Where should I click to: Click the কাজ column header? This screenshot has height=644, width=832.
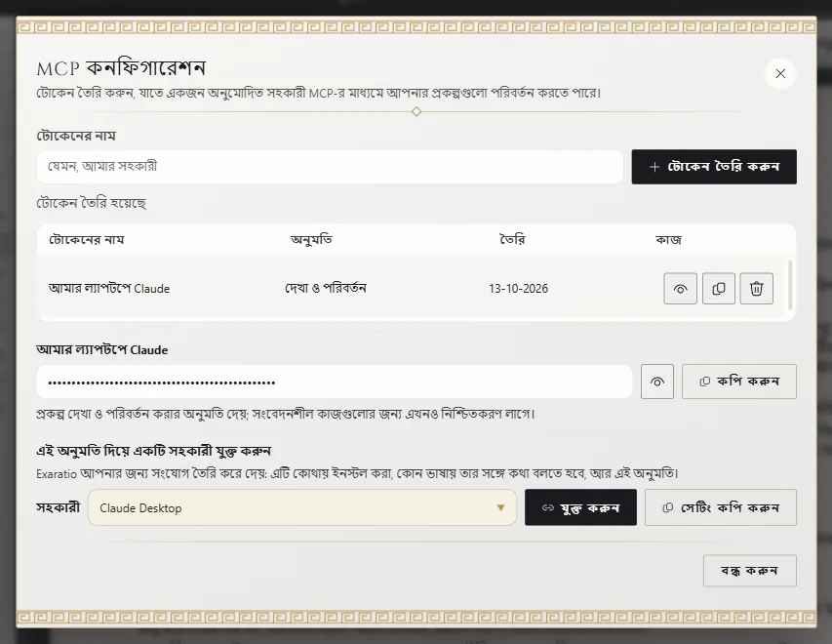pyautogui.click(x=668, y=239)
